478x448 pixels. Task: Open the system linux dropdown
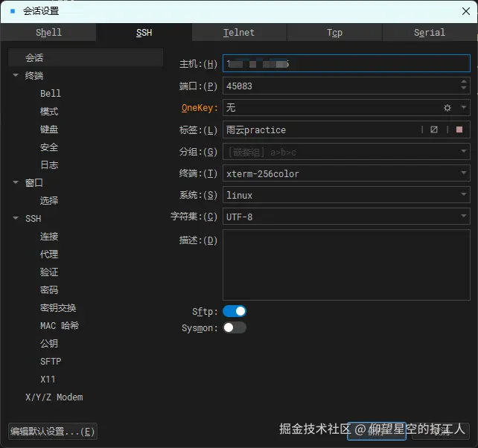[x=463, y=194]
